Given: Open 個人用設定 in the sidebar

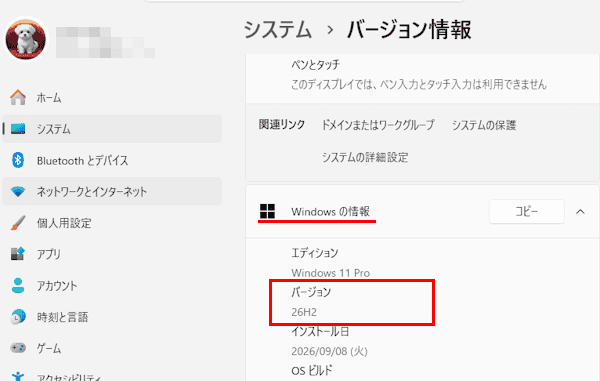Looking at the screenshot, I should 112,223.
